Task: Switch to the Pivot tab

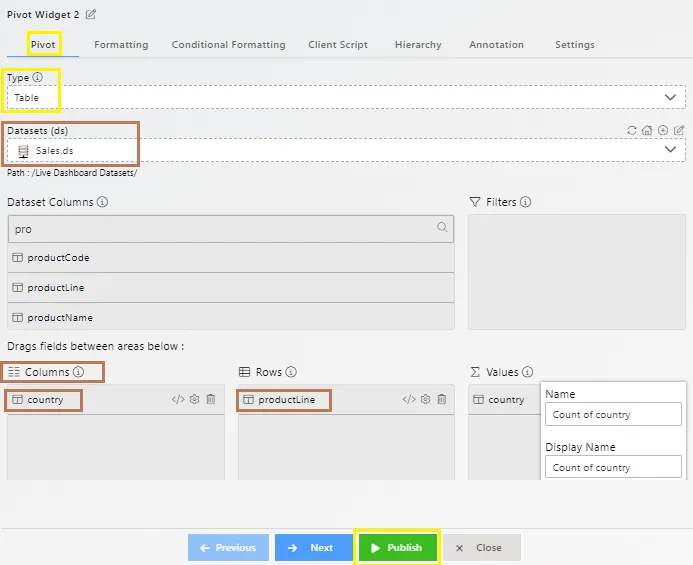Action: (x=43, y=45)
